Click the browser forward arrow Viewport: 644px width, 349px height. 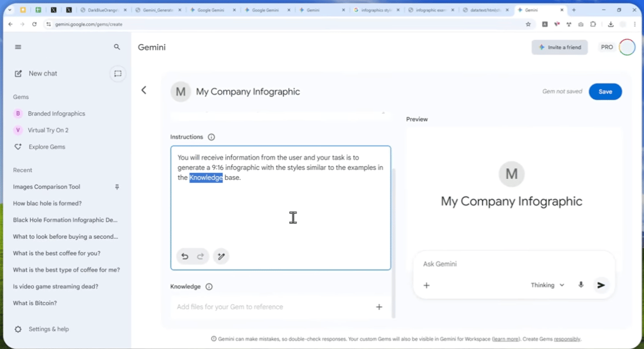[22, 24]
